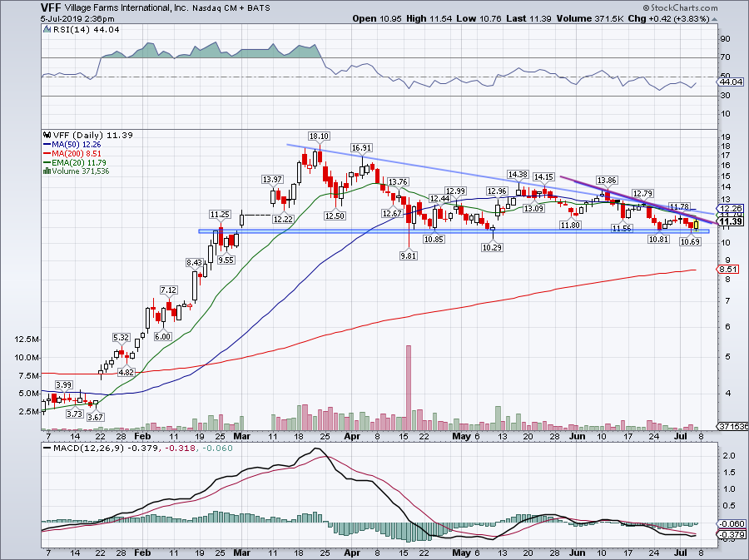Click the 10.81 low price label

[658, 239]
